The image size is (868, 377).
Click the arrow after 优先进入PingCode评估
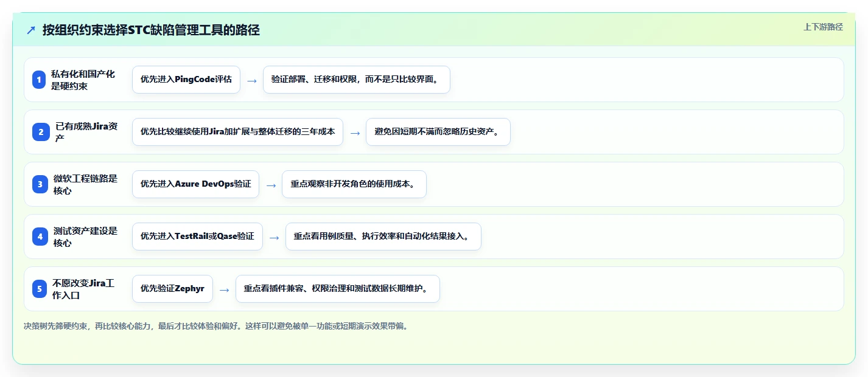click(251, 80)
